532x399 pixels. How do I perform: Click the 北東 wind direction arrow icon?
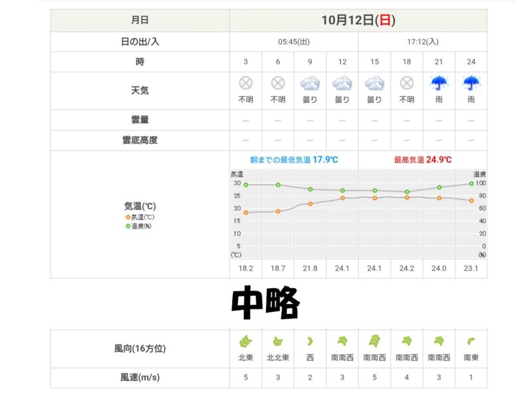pos(245,341)
